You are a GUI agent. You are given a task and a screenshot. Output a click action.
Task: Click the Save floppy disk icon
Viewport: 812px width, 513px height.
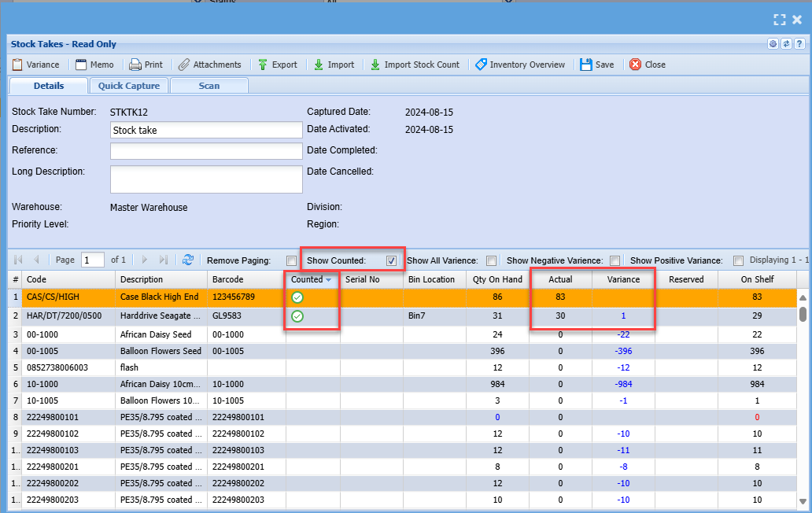coord(586,65)
